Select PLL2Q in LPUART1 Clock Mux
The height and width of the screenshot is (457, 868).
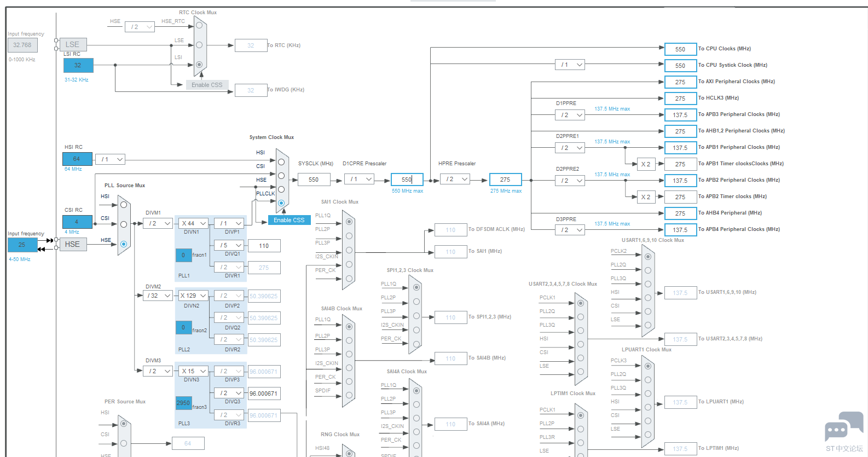[648, 380]
